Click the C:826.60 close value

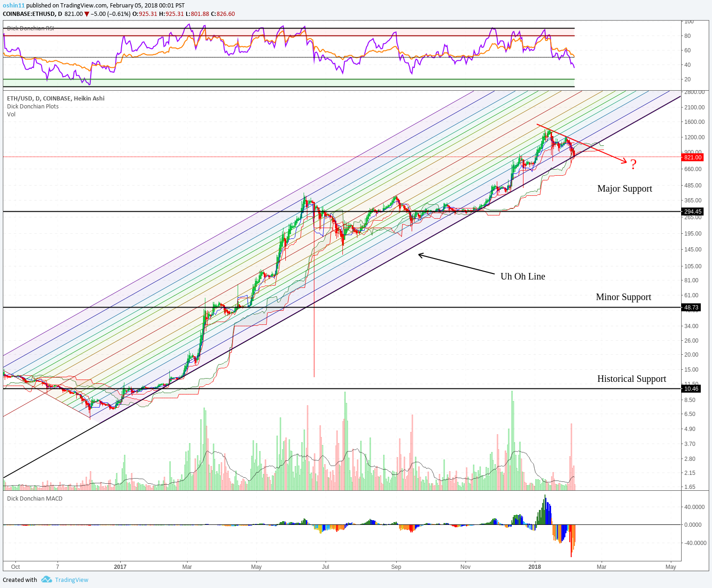[x=223, y=14]
